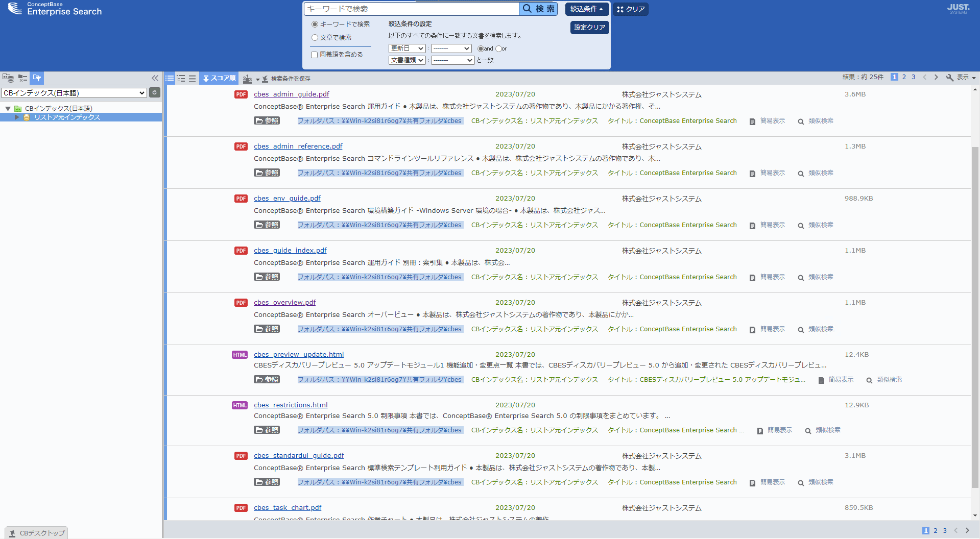Click the PDF icon of cbes_task_chart.pdf
Image resolution: width=980 pixels, height=539 pixels.
241,508
